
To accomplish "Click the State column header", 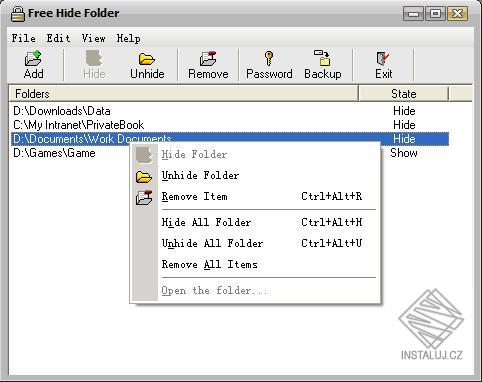I will click(x=404, y=94).
